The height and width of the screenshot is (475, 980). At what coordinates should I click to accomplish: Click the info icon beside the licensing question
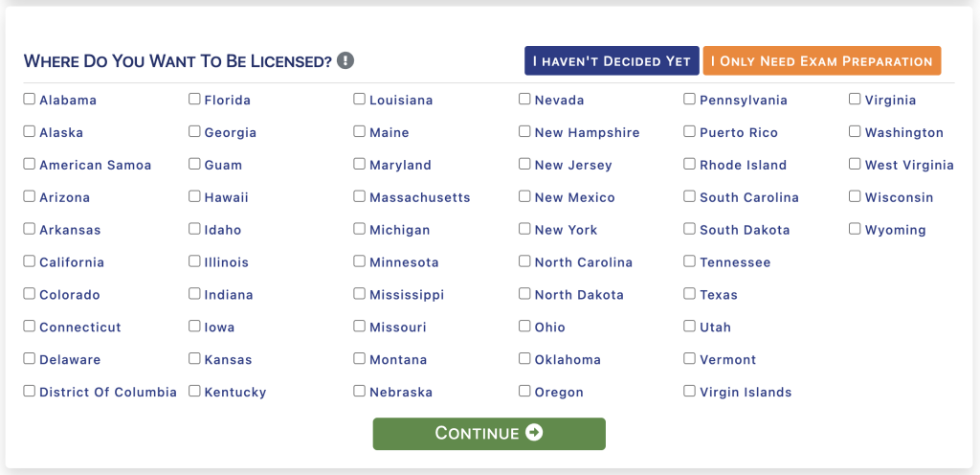tap(345, 60)
